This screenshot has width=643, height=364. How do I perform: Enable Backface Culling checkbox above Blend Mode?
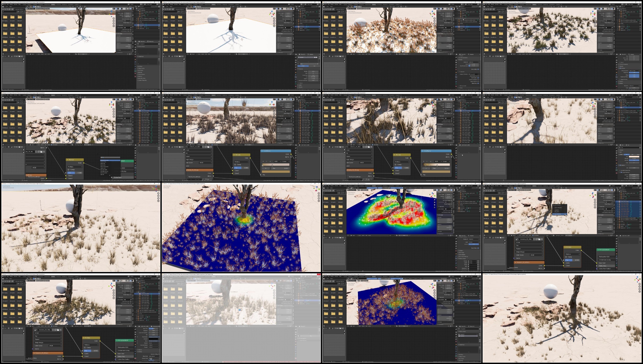pyautogui.click(x=159, y=354)
